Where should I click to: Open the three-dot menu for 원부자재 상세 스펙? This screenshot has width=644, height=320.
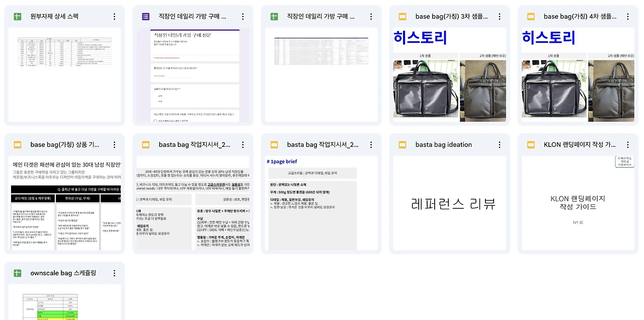[x=114, y=16]
